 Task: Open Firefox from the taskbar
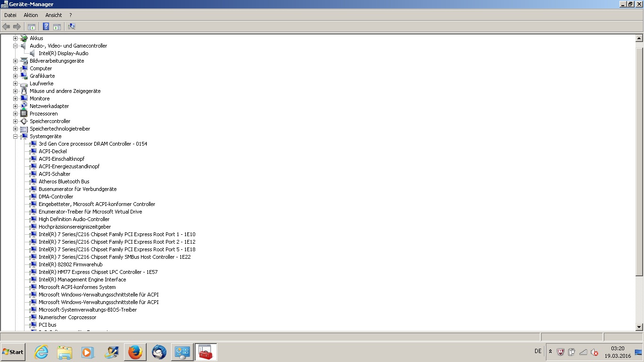135,352
